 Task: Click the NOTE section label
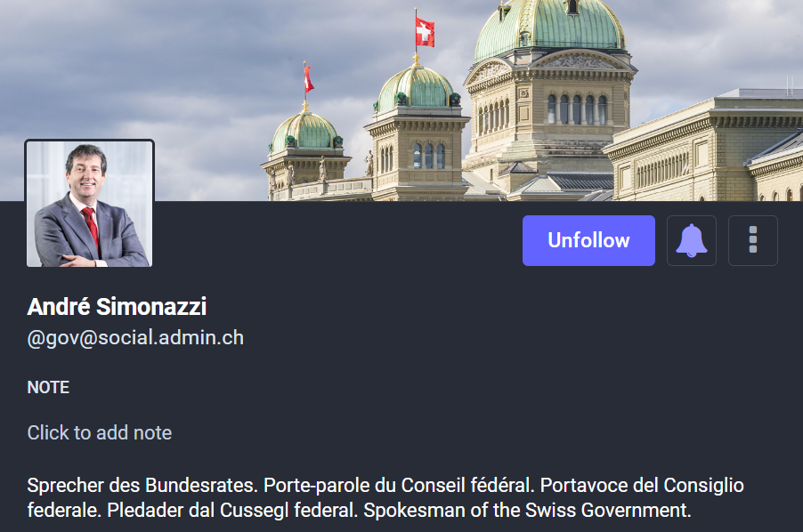pos(48,387)
